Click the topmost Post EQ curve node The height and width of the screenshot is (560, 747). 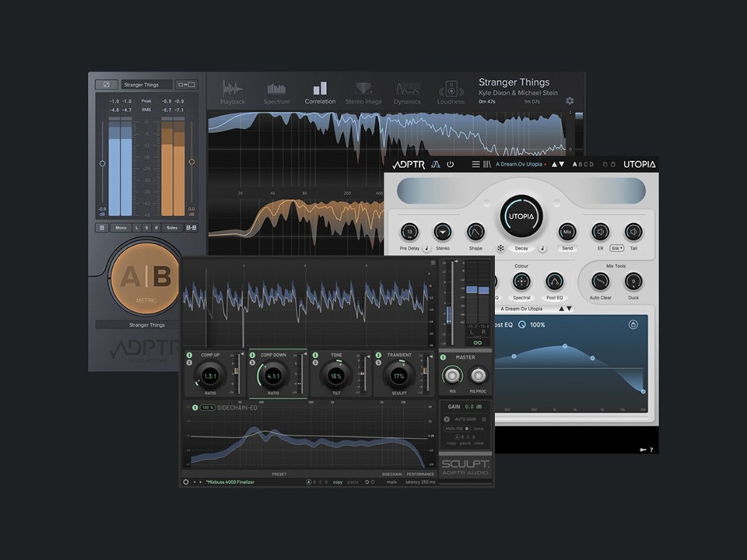(x=565, y=346)
